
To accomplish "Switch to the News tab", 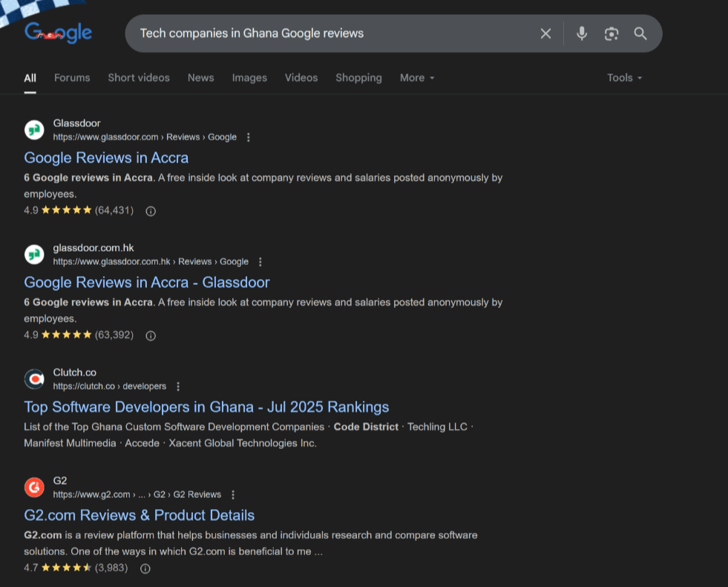I will (200, 78).
